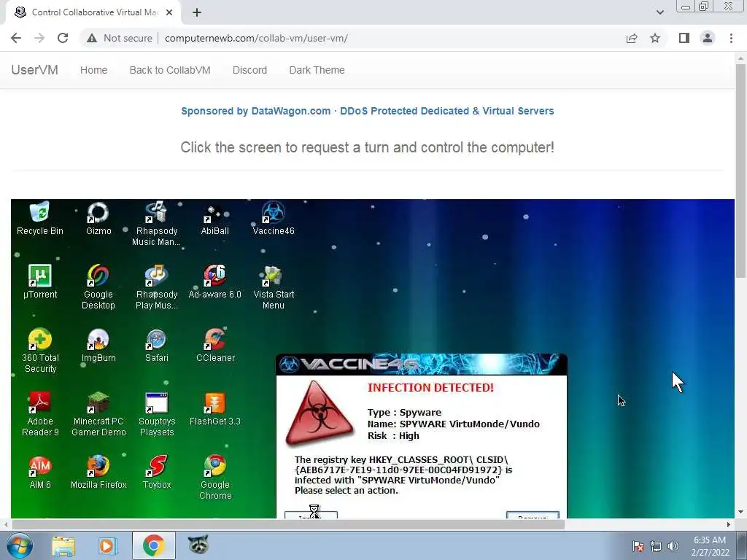Click the INFECTION DETECTED! heading
The height and width of the screenshot is (560, 747).
coord(430,388)
